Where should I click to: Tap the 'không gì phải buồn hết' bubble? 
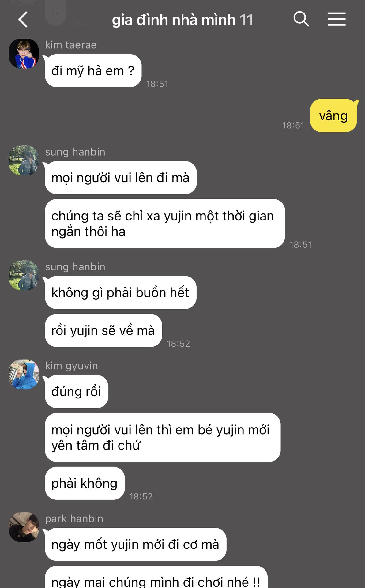[x=121, y=292]
